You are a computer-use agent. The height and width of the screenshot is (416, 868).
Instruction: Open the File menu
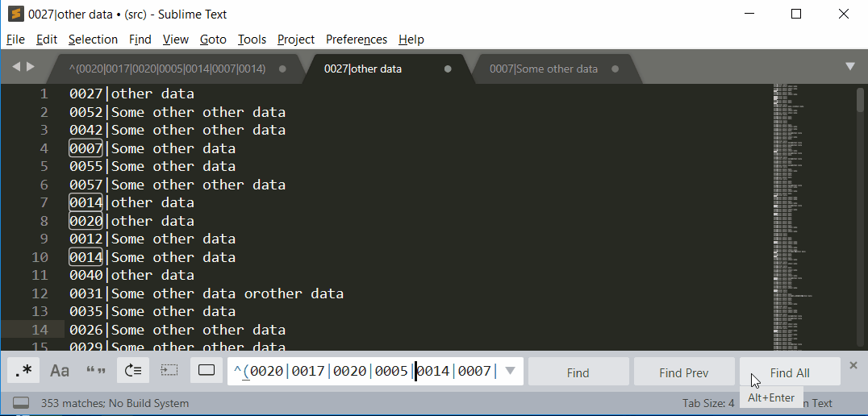(x=15, y=40)
